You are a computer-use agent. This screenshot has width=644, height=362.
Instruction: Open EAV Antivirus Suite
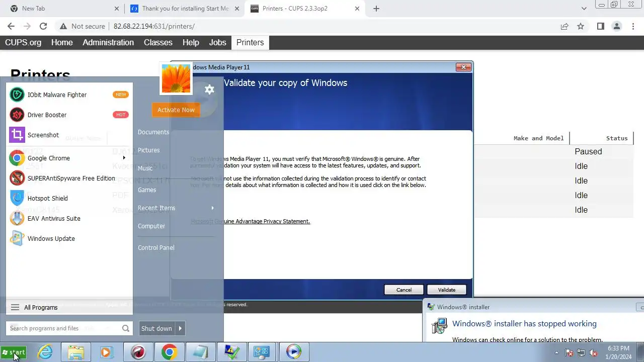(x=69, y=218)
